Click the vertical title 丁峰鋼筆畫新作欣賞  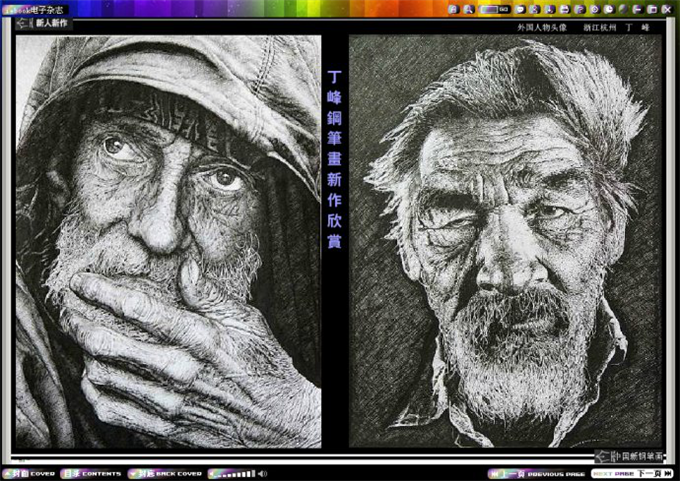click(334, 159)
